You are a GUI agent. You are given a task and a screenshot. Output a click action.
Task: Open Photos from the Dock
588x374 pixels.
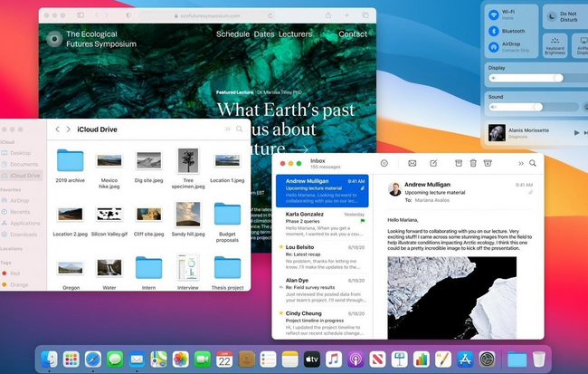coord(180,360)
